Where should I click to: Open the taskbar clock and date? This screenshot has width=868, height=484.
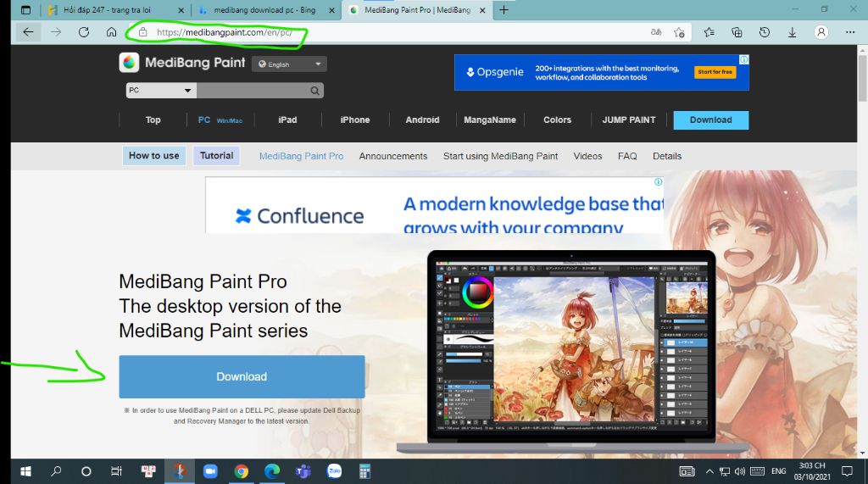coord(812,471)
